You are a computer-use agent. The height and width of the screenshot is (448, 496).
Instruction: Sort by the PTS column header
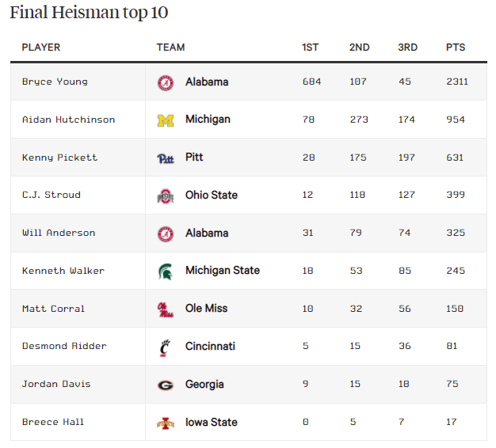pos(456,47)
